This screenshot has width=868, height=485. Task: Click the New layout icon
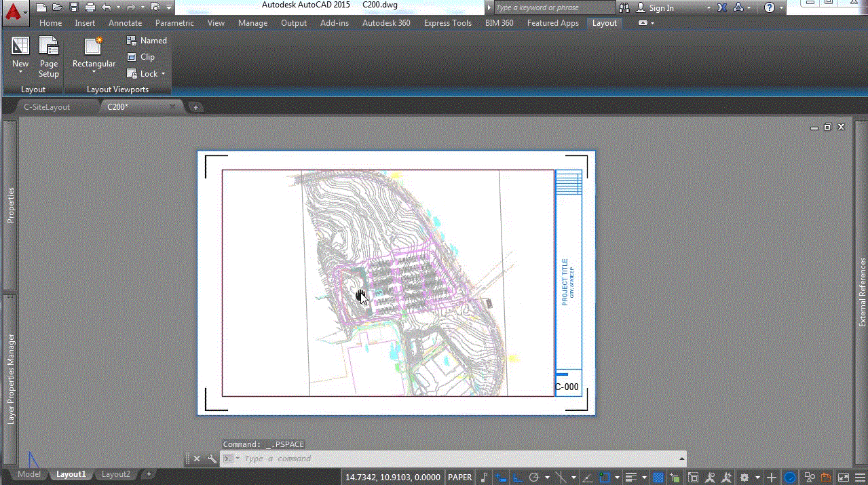20,46
